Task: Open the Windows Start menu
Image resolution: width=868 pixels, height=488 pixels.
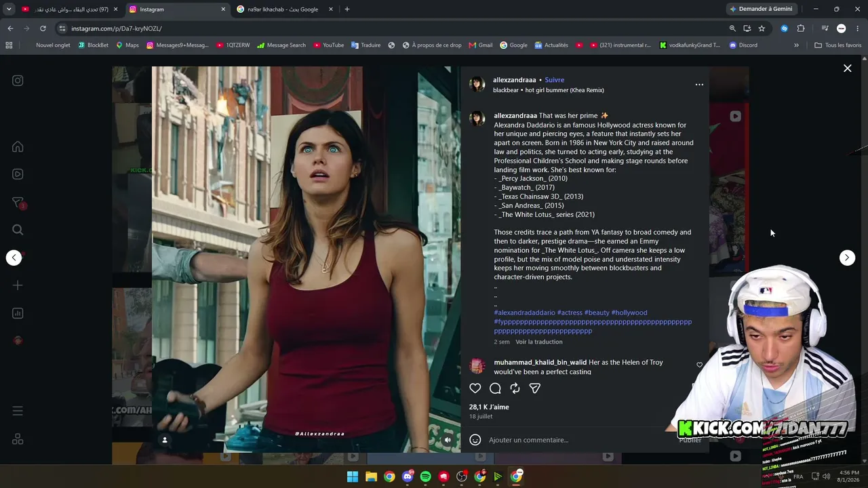Action: click(353, 476)
